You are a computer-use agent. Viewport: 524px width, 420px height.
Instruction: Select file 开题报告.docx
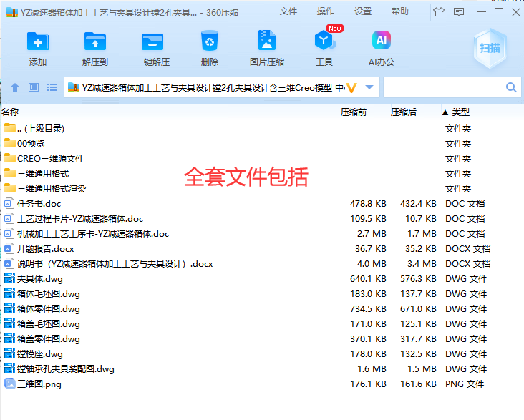(x=39, y=249)
